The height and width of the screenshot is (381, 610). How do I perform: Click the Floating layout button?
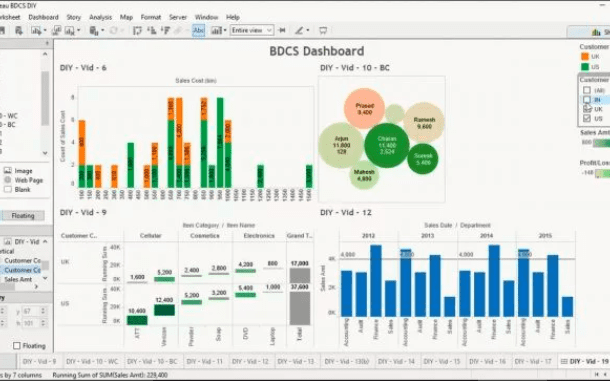(x=23, y=216)
